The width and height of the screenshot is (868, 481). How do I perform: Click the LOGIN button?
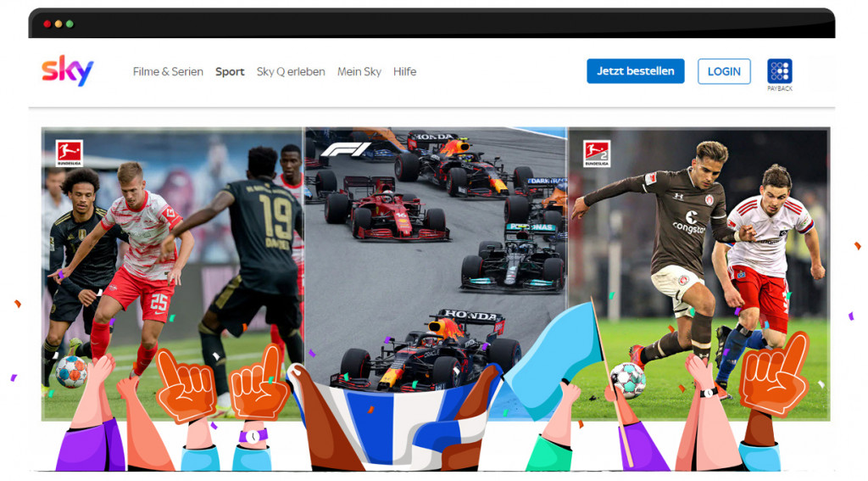[724, 71]
